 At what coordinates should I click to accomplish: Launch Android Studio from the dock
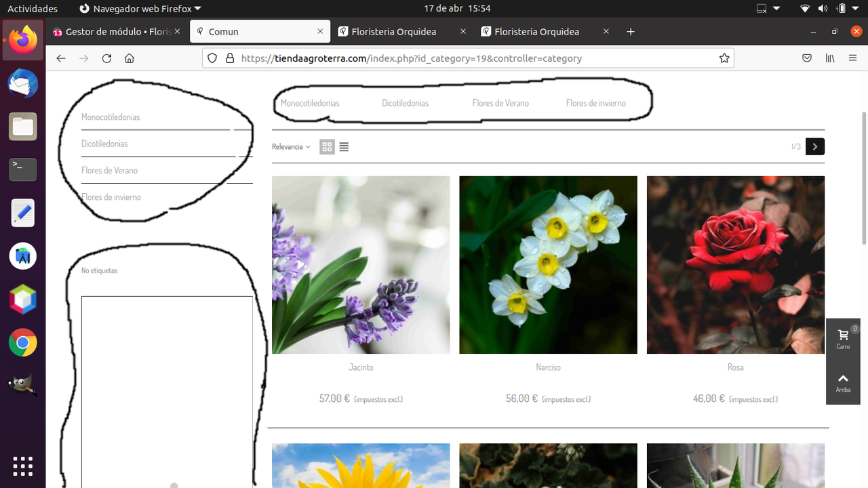(x=23, y=256)
